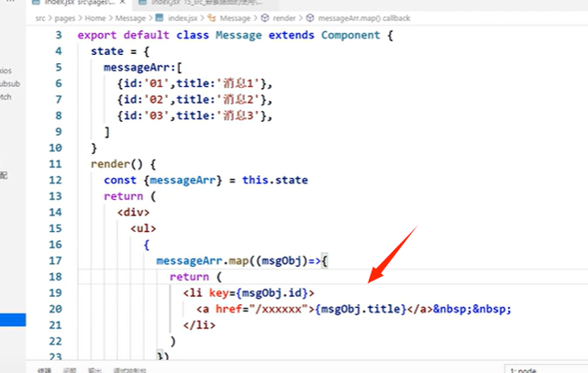Click the method icon before render breadcrumb
Screen dimensions: 588x373
pyautogui.click(x=265, y=17)
